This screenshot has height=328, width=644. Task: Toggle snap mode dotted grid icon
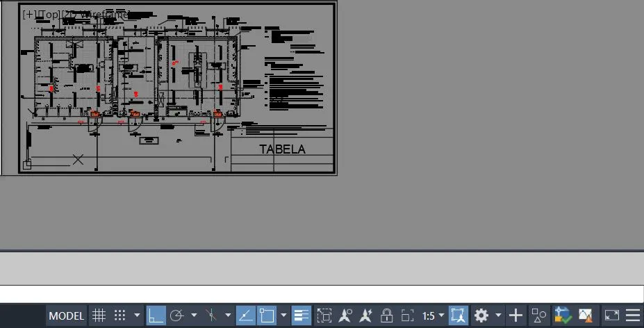(x=120, y=316)
